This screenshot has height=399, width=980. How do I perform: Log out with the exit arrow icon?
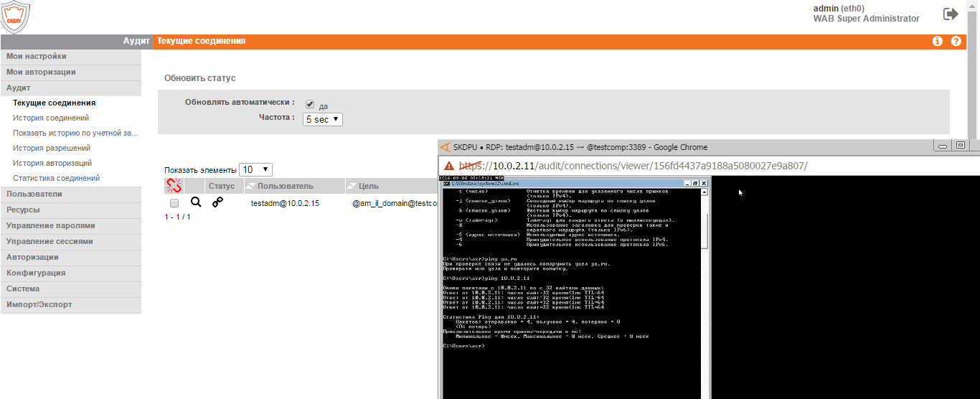951,14
